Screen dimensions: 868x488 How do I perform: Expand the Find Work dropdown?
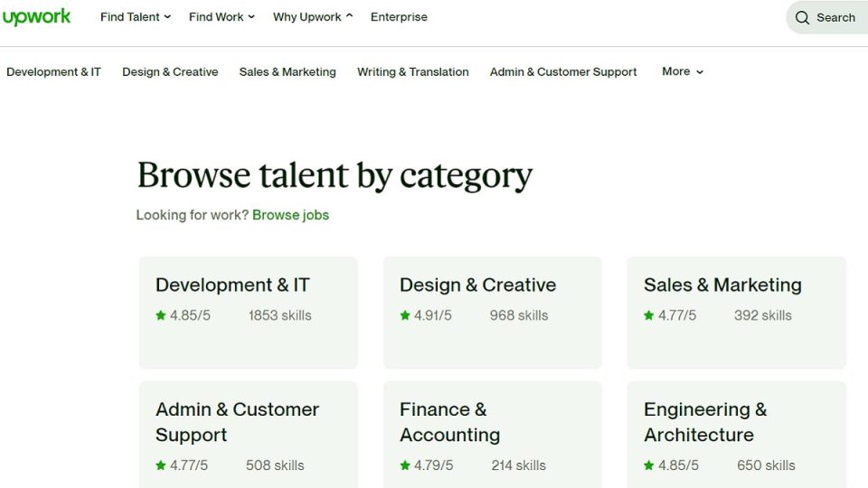[222, 17]
